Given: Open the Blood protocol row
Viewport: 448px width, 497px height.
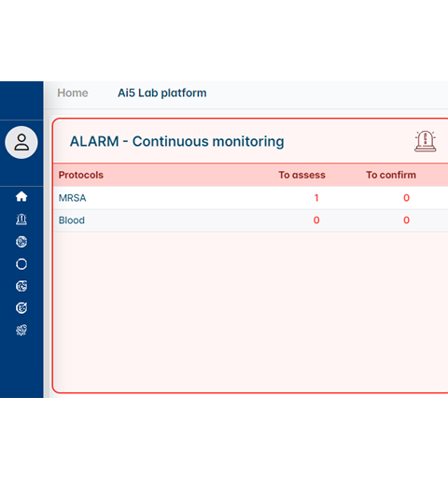Looking at the screenshot, I should (250, 220).
